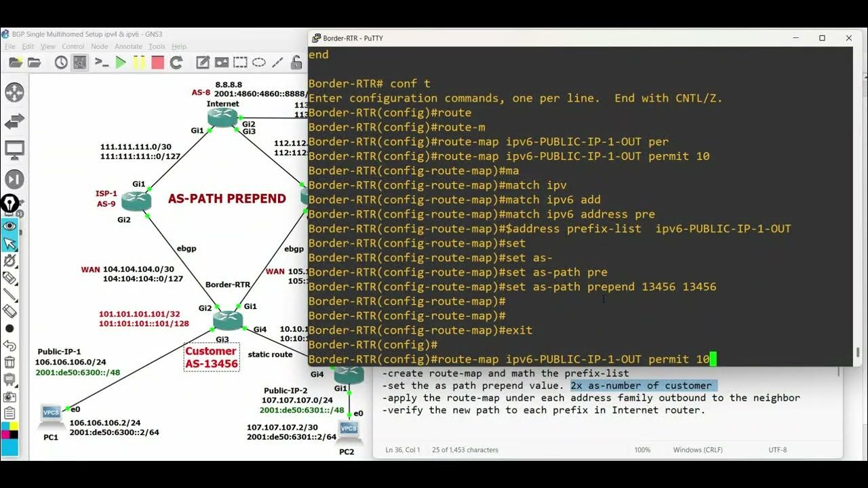Browse security devices icon in sidebar

point(14,179)
